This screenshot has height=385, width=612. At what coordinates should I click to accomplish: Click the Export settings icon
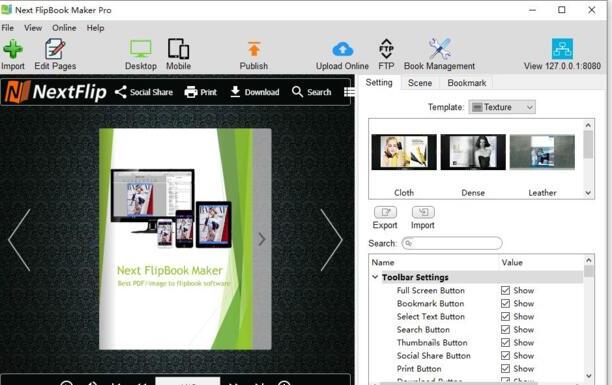click(x=385, y=212)
